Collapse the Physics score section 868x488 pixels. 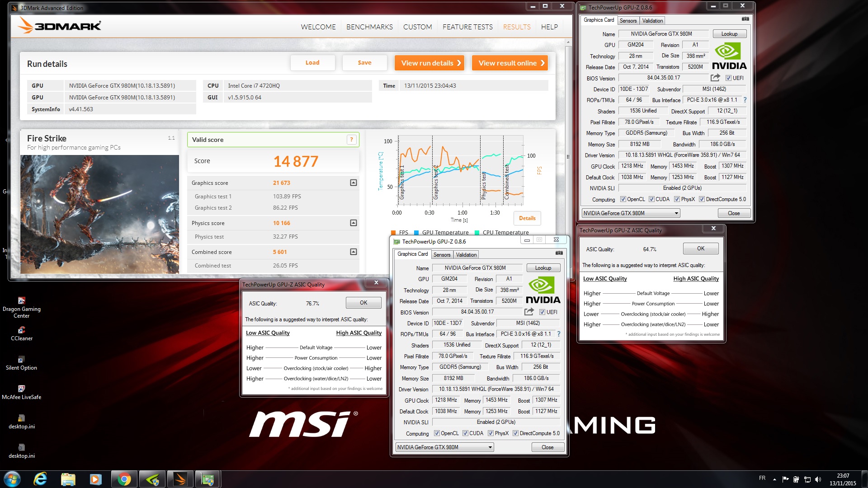pyautogui.click(x=354, y=223)
